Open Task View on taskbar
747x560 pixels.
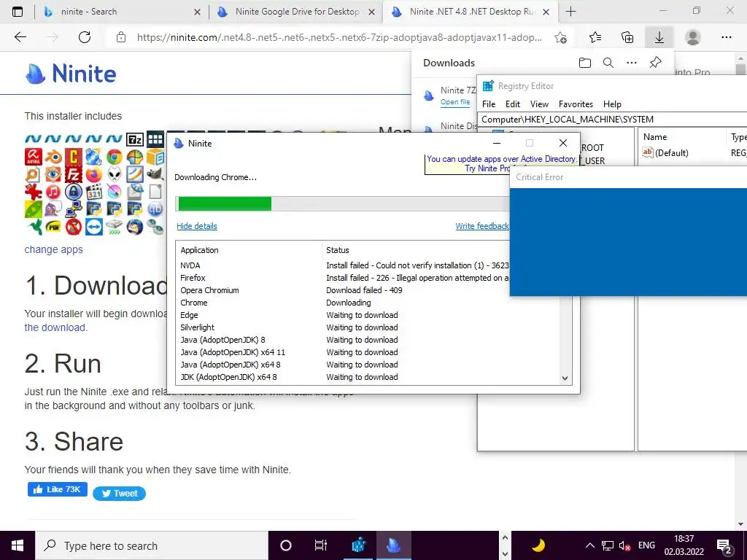pos(321,545)
